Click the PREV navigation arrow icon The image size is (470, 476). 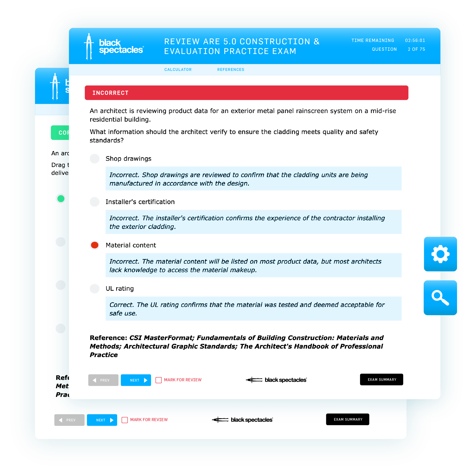(95, 379)
